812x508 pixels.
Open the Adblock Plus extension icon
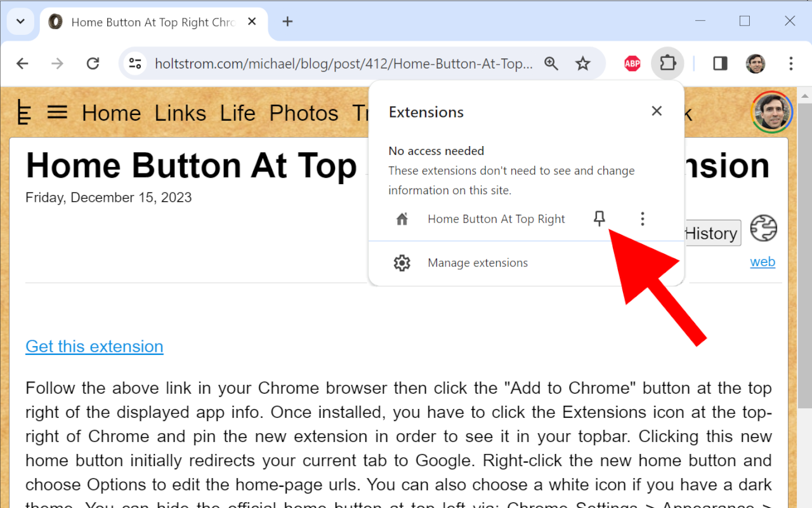click(632, 63)
